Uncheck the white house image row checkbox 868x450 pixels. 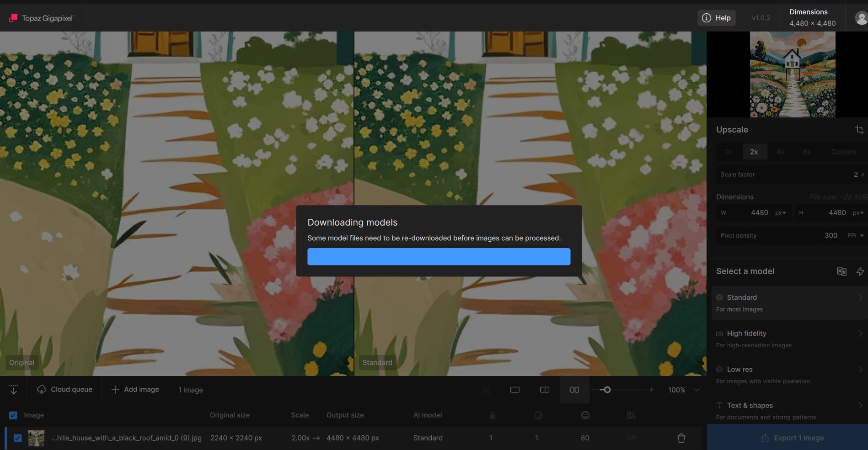point(17,438)
